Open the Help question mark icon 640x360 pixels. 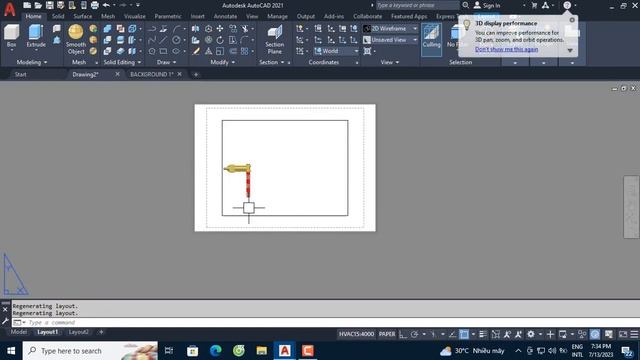[x=567, y=5]
